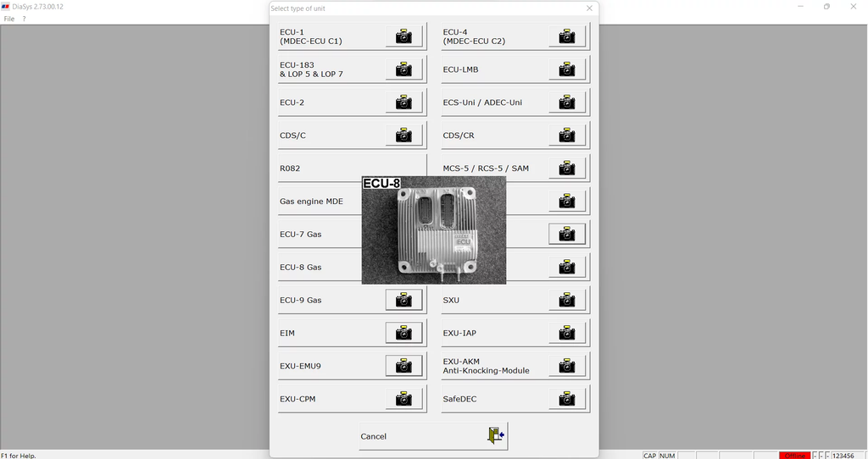Image resolution: width=868 pixels, height=459 pixels.
Task: Click the ECU-8 preview photo
Action: 434,230
